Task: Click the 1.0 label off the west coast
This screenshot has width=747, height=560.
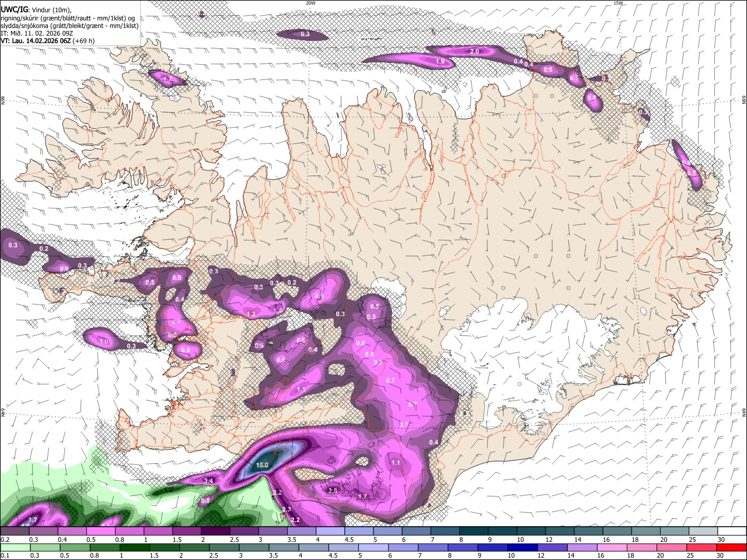Action: coord(104,341)
